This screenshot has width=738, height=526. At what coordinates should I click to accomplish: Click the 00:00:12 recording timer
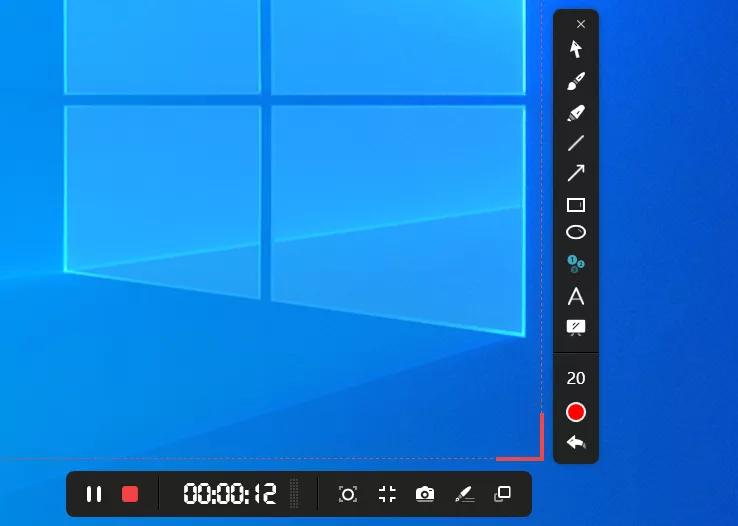click(x=230, y=494)
